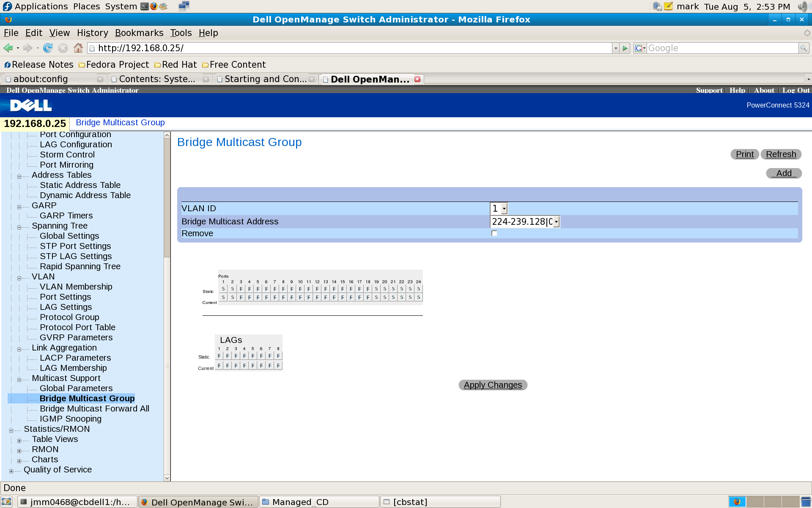This screenshot has height=508, width=812.
Task: Click the volume speaker icon
Action: click(803, 6)
